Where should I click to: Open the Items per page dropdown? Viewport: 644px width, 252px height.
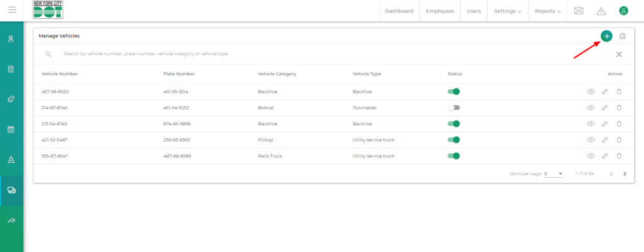click(553, 173)
